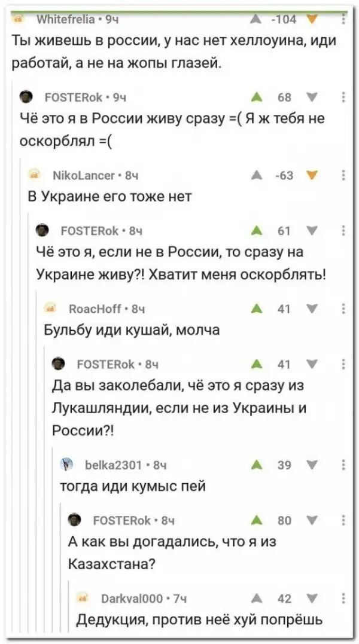Open options menu for Whitefrelia's comment

tap(343, 19)
